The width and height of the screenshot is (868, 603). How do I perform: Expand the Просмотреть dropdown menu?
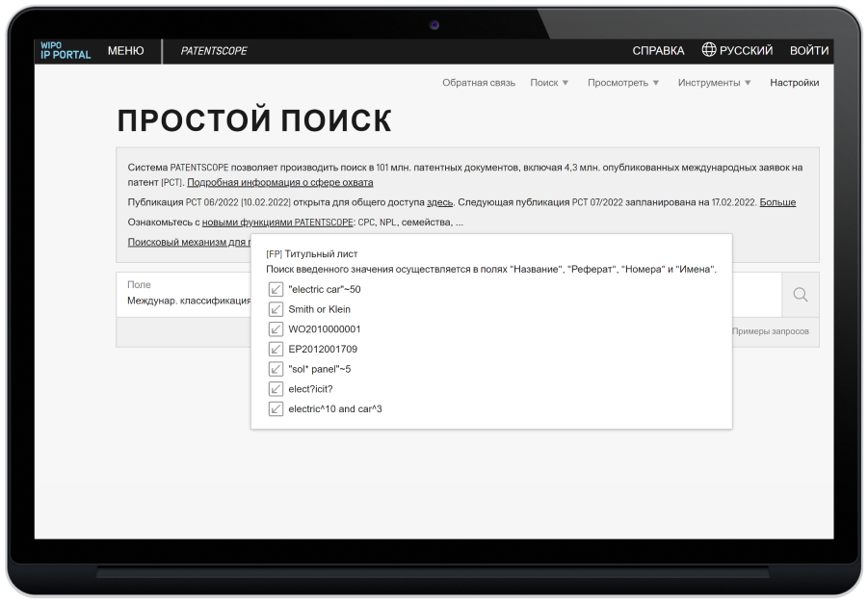pos(623,83)
